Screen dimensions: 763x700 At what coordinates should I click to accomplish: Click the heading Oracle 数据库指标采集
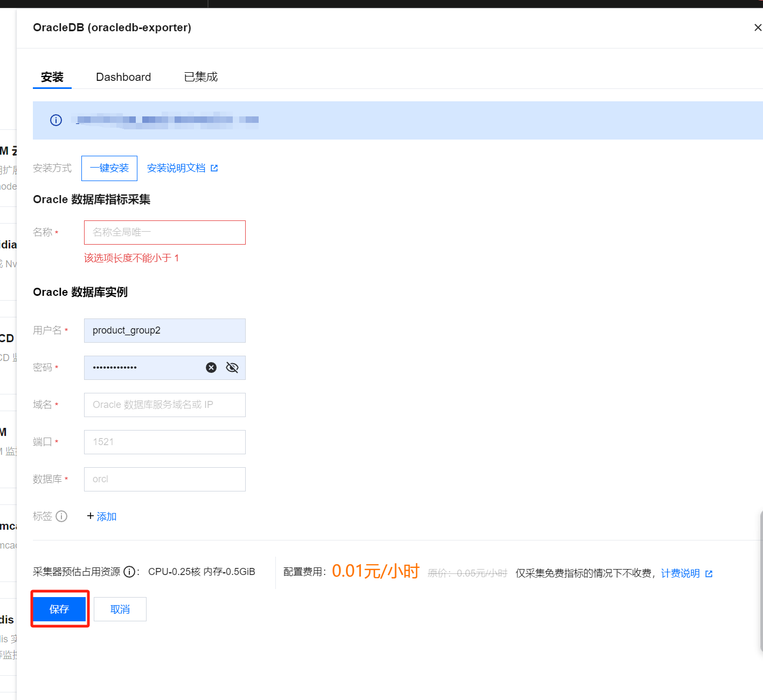tap(92, 199)
